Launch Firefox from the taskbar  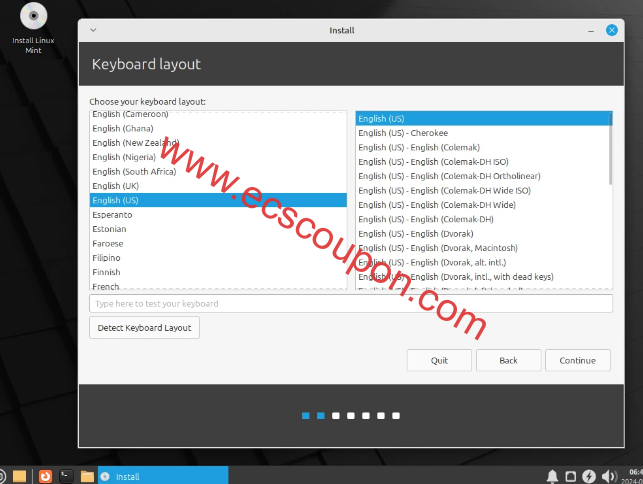[x=45, y=476]
